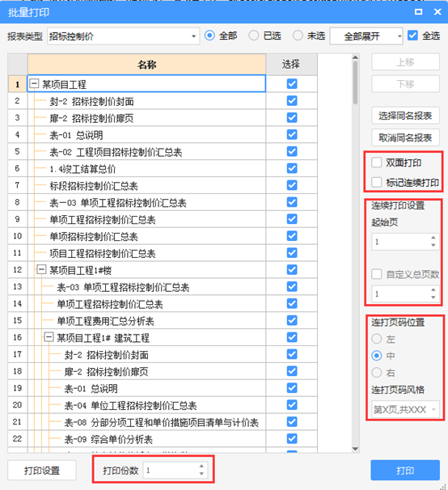Image resolution: width=448 pixels, height=490 pixels.
Task: Click the 起始页 number input field
Action: tap(400, 242)
